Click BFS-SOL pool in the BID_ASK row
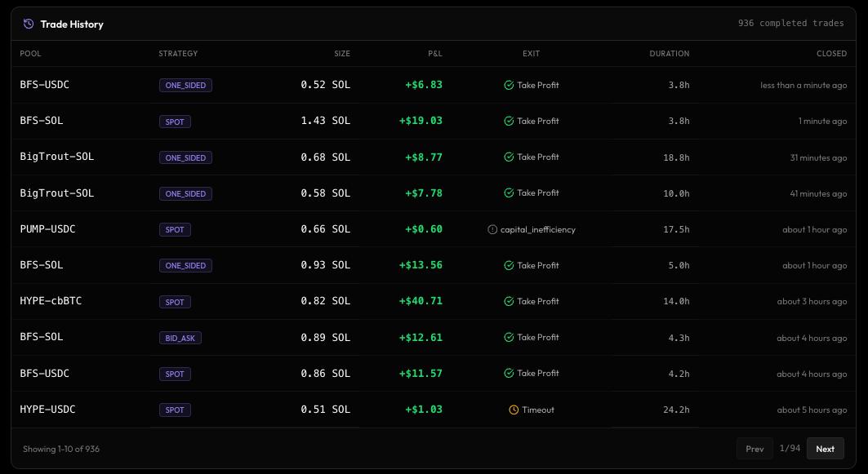The height and width of the screenshot is (474, 868). 42,337
